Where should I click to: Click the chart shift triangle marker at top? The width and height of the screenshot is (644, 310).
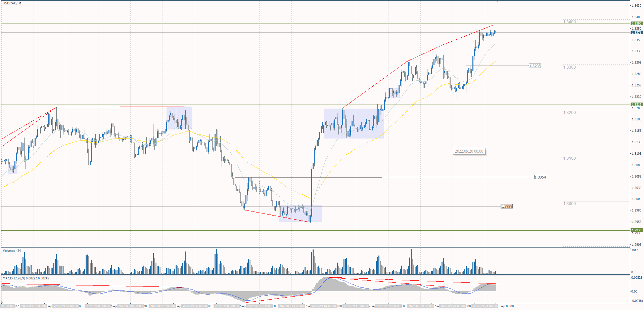click(x=497, y=2)
